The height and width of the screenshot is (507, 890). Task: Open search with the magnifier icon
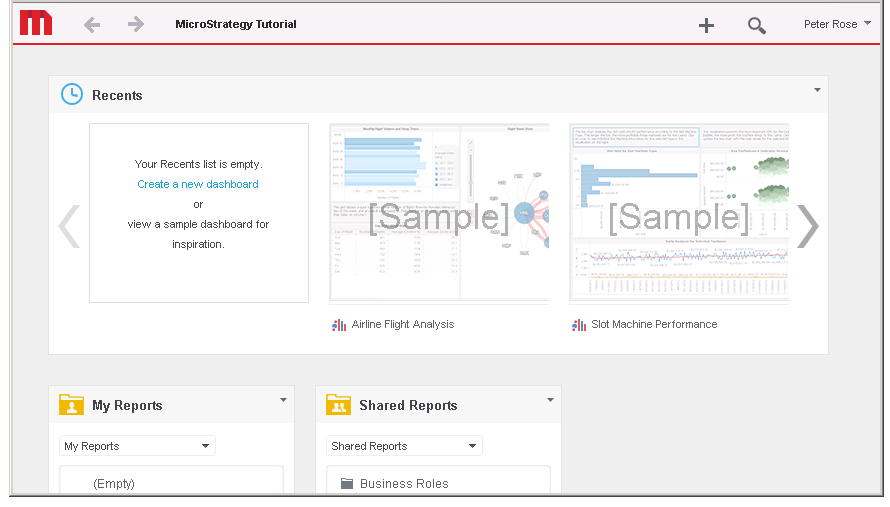(756, 26)
